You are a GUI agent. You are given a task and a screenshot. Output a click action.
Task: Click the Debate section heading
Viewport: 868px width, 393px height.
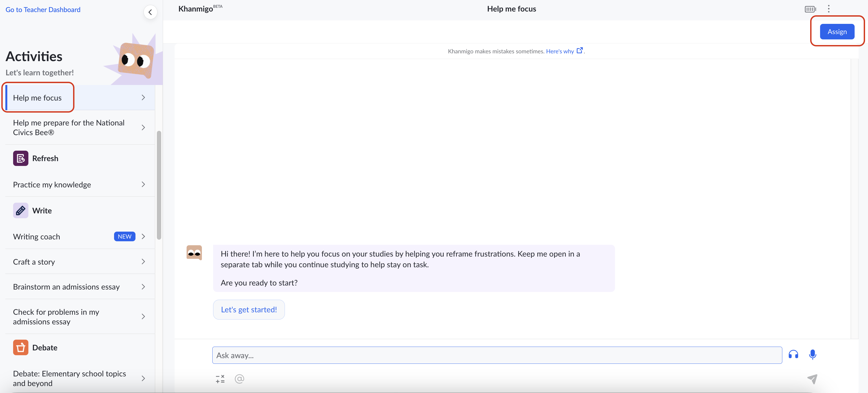[45, 347]
